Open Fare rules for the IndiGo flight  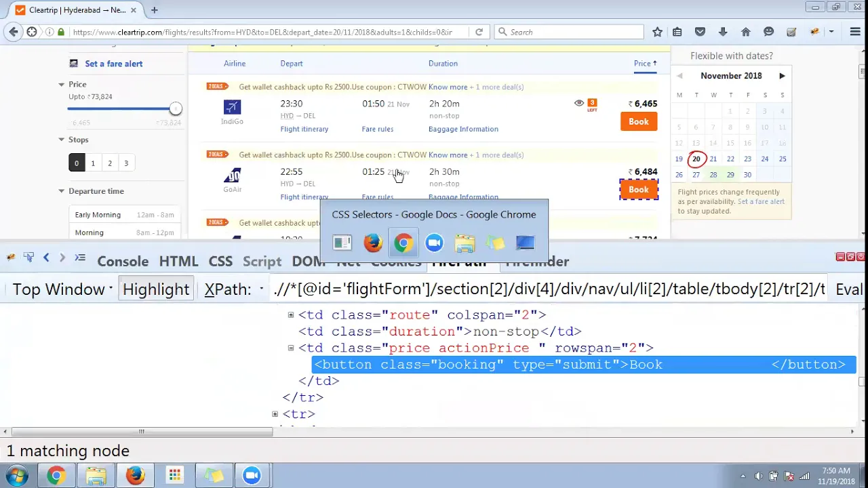pyautogui.click(x=378, y=129)
